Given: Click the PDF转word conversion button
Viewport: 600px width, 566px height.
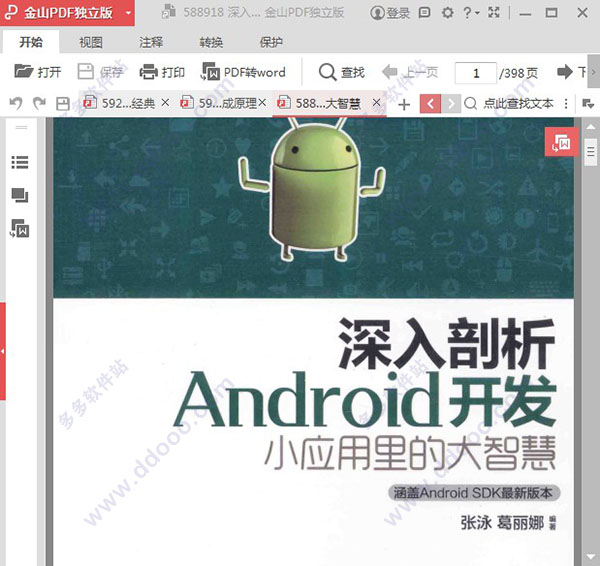Looking at the screenshot, I should point(243,72).
